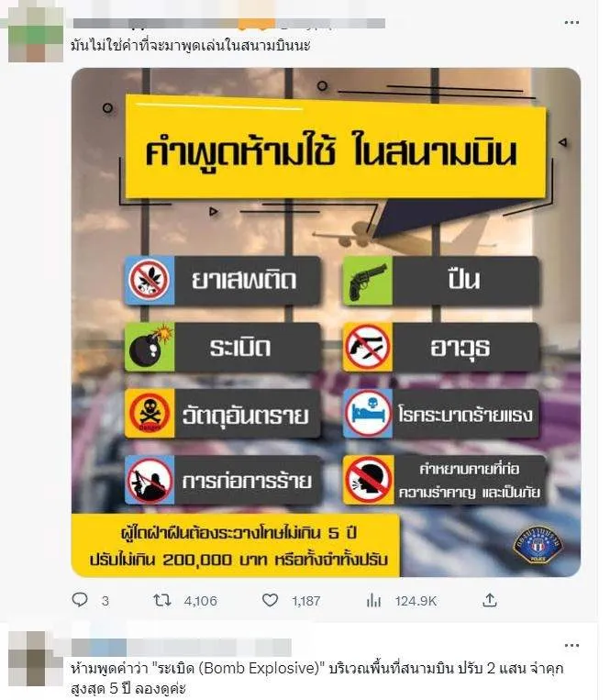The height and width of the screenshot is (700, 610).
Task: Click the second tweet's profile avatar
Action: pyautogui.click(x=36, y=659)
